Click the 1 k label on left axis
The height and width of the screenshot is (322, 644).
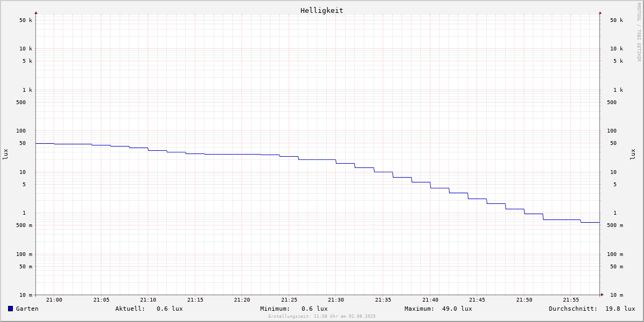[x=27, y=90]
